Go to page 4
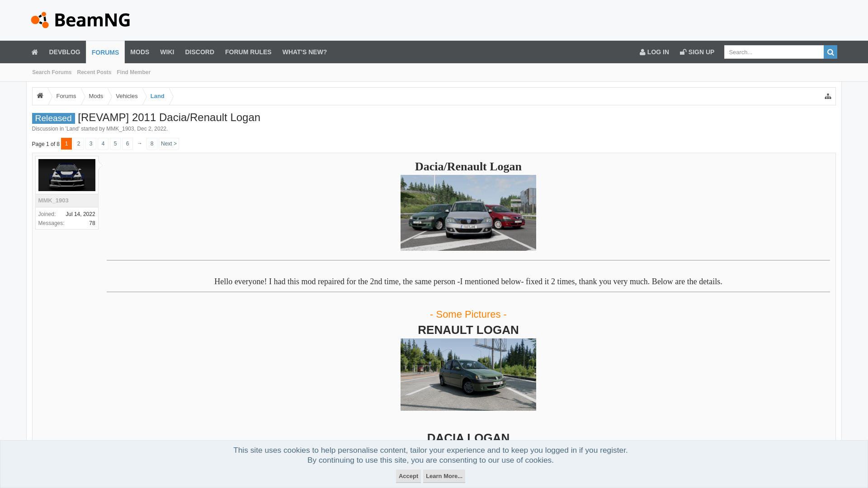 103,144
